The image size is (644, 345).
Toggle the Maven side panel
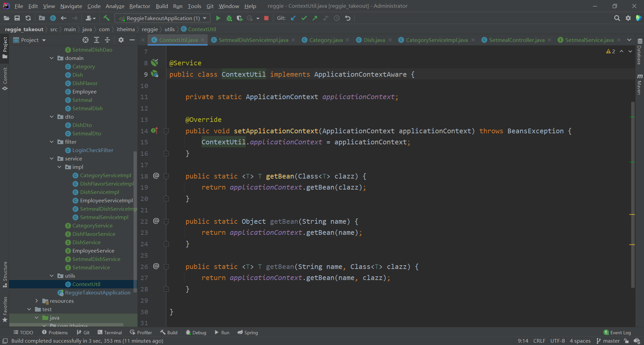coord(639,84)
